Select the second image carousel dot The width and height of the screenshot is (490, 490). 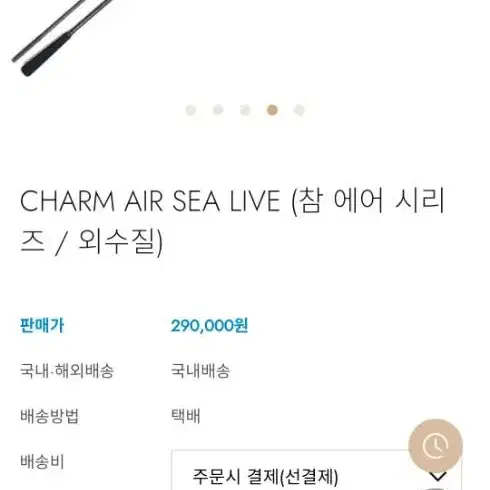218,110
